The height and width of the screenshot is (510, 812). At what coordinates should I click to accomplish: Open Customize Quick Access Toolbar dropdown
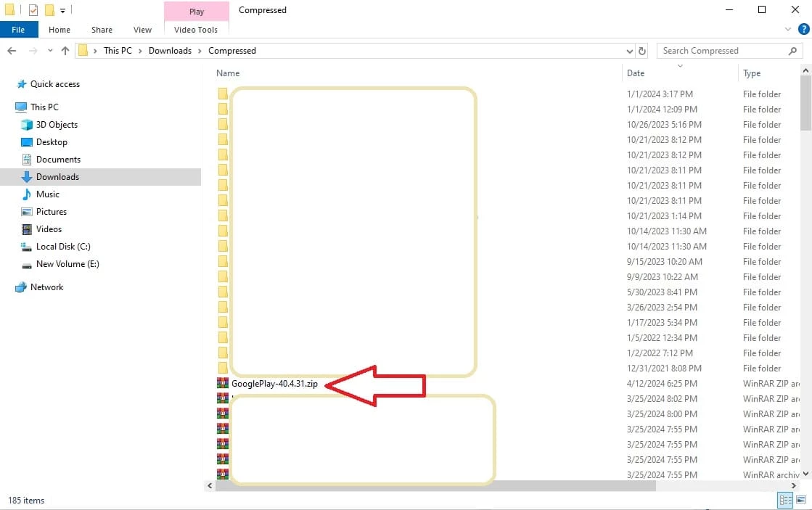63,10
